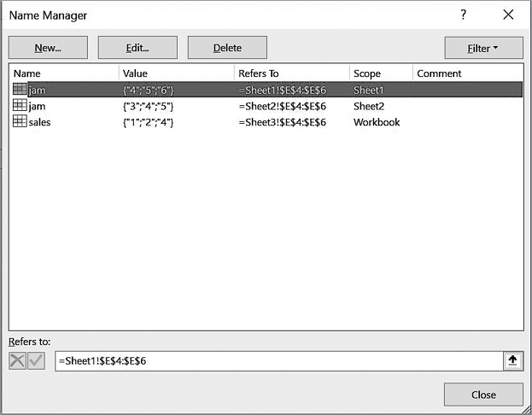Collapse dialog using the range selector arrow
The height and width of the screenshot is (415, 532).
pyautogui.click(x=512, y=361)
